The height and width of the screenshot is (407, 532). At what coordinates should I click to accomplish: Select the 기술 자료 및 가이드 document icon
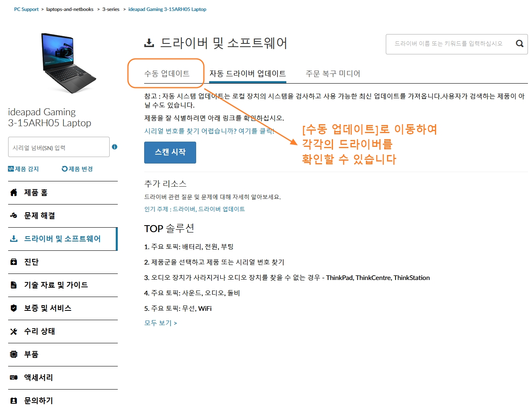13,285
